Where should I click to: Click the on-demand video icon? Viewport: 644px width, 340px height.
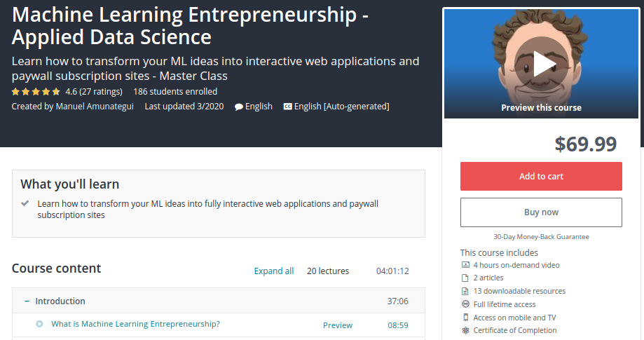pos(465,265)
